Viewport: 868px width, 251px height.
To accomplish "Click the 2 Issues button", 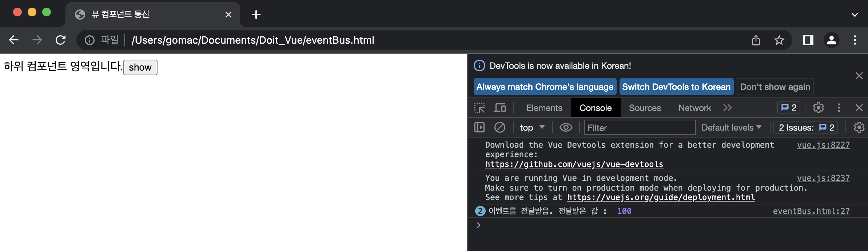I will pos(806,127).
